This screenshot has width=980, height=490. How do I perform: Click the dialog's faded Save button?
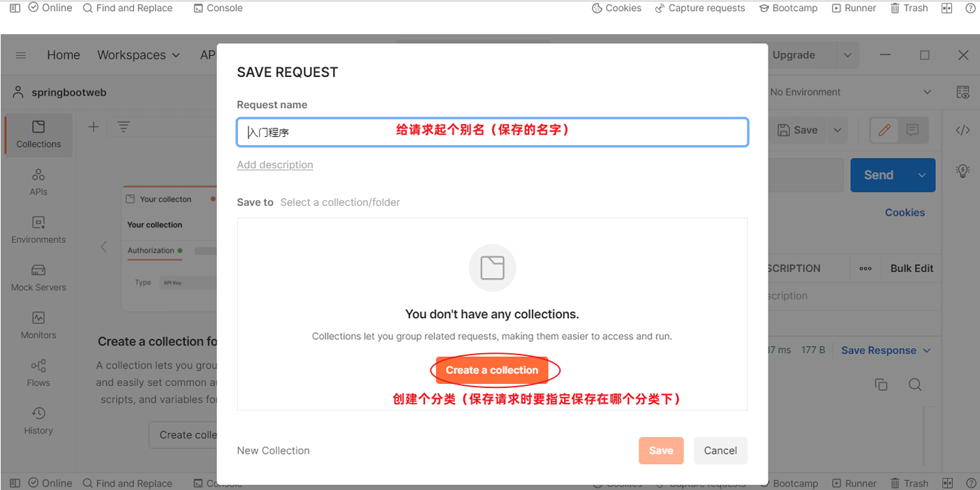661,451
